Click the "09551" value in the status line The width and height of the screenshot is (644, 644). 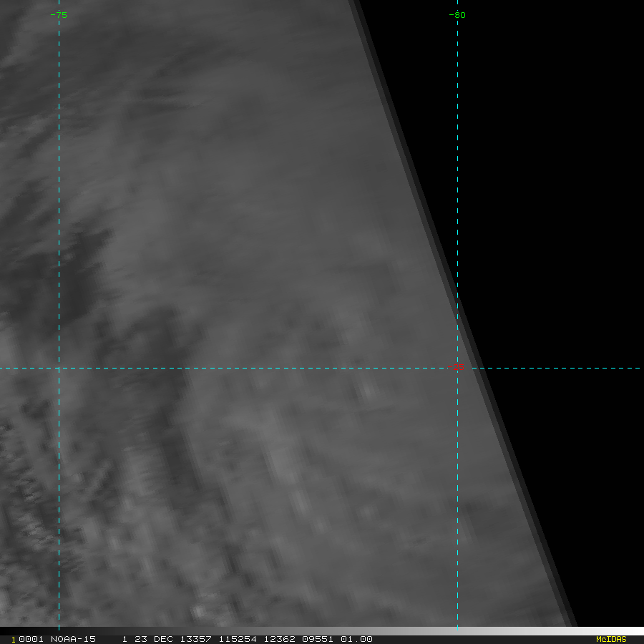coord(318,639)
